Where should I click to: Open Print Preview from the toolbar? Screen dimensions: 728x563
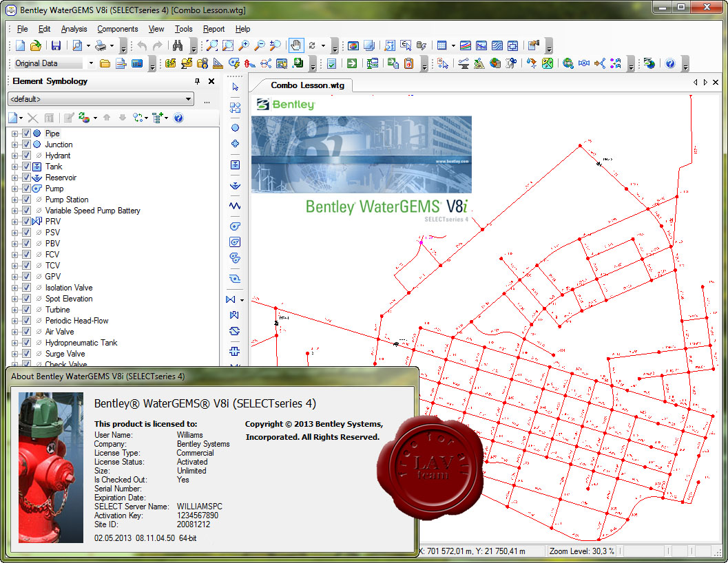click(x=77, y=45)
